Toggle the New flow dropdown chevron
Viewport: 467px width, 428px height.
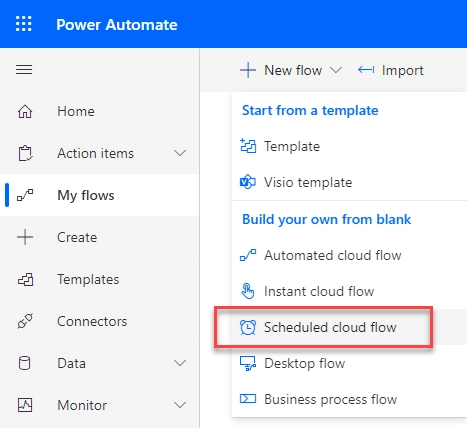coord(336,70)
